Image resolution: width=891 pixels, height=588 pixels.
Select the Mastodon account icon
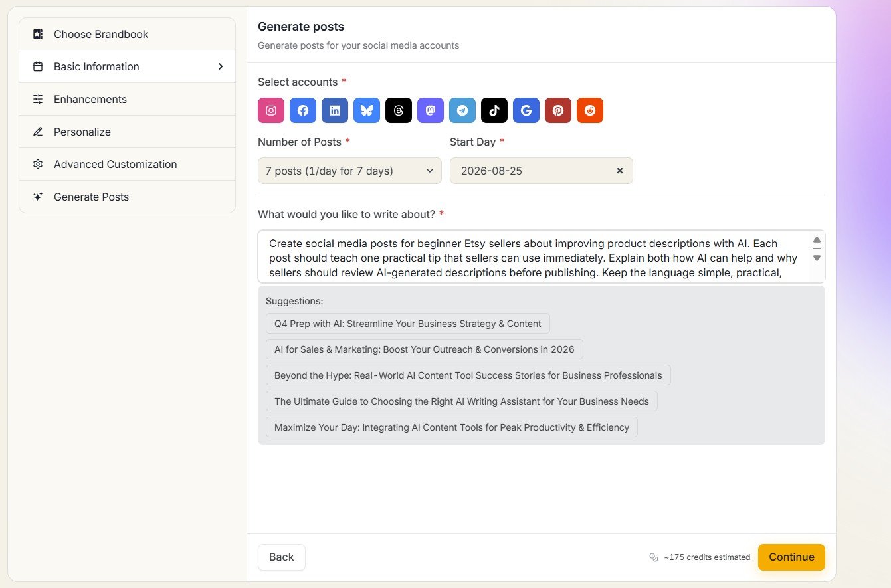[431, 110]
